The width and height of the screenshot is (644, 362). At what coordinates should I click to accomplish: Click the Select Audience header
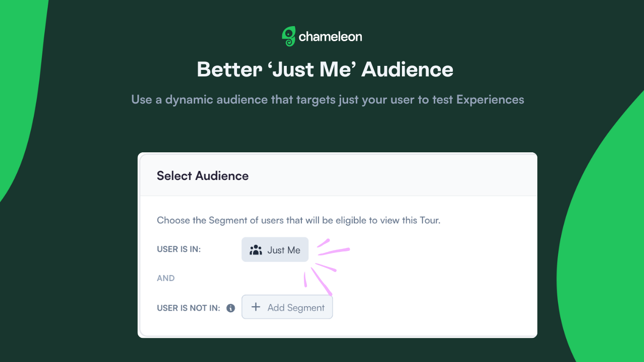click(x=203, y=175)
